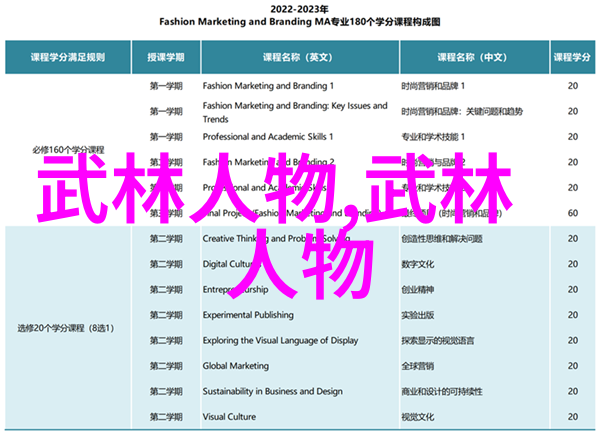The image size is (600, 435).
Task: Click '第二学期' in the Visual Language of Display row
Action: [x=166, y=341]
